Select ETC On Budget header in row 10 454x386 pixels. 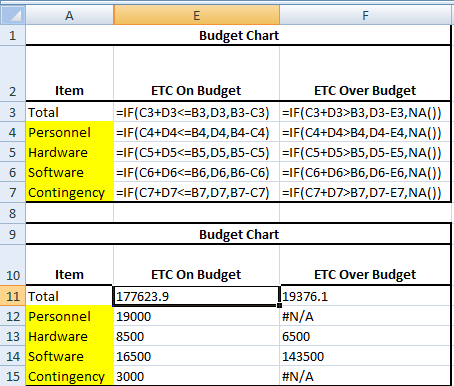tap(196, 265)
